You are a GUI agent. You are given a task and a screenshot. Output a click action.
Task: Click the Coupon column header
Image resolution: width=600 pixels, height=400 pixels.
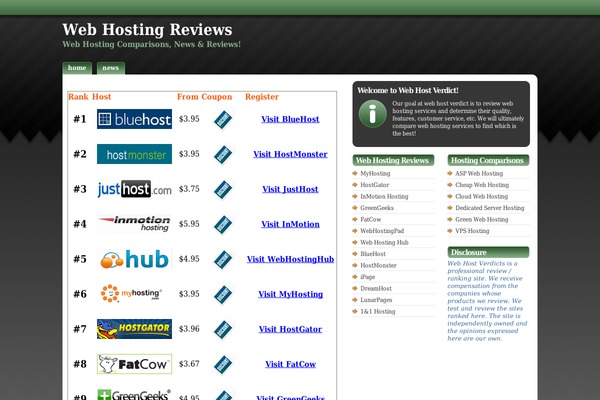click(x=217, y=97)
